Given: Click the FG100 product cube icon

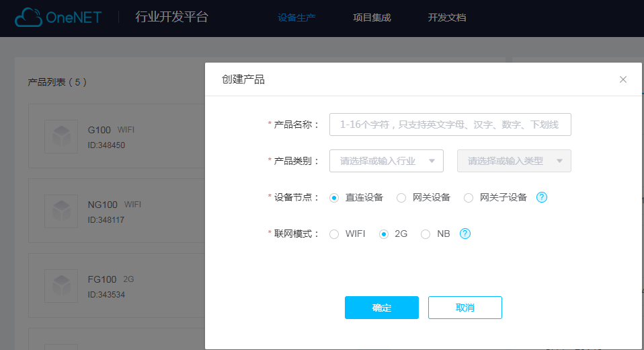Looking at the screenshot, I should (x=61, y=286).
